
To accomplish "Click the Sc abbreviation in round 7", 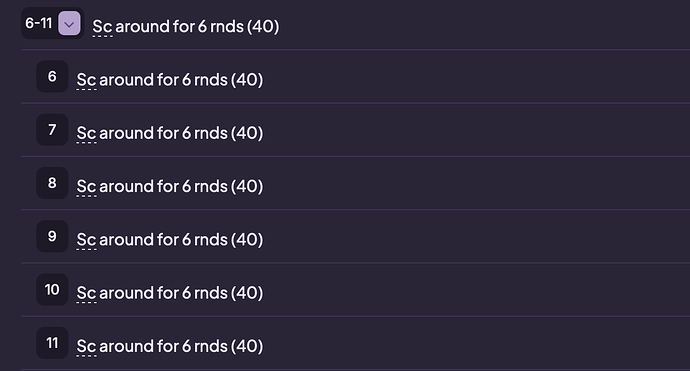I will pyautogui.click(x=86, y=133).
